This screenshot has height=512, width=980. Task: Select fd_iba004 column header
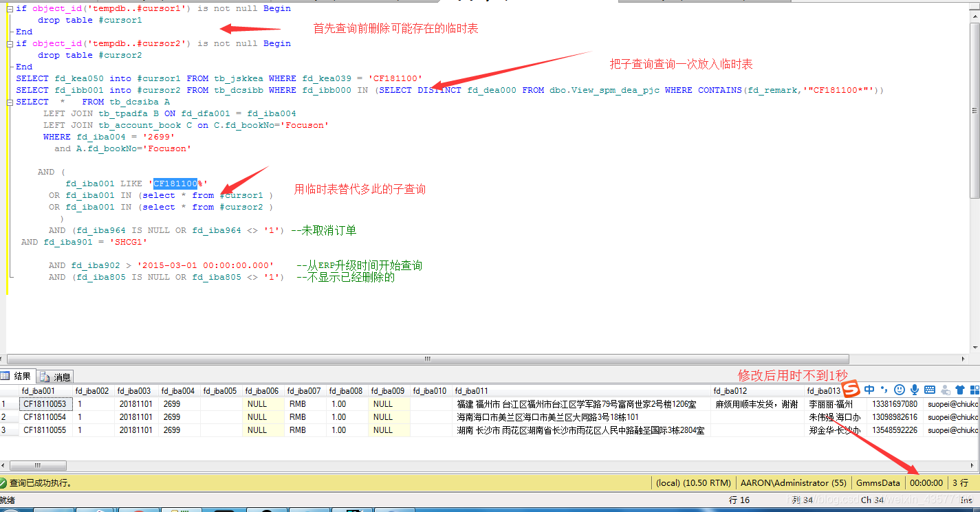point(179,391)
